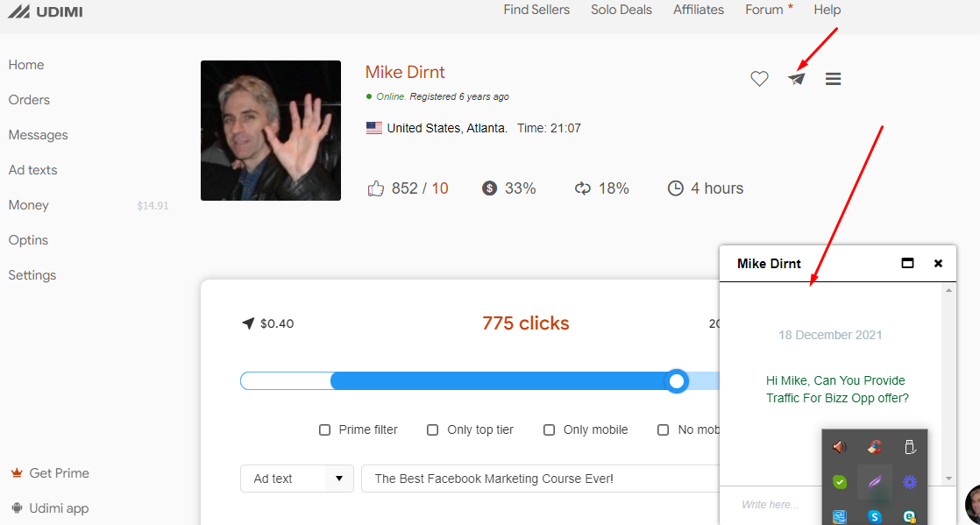980x525 pixels.
Task: Click the repeat orders arrows icon
Action: (x=583, y=188)
